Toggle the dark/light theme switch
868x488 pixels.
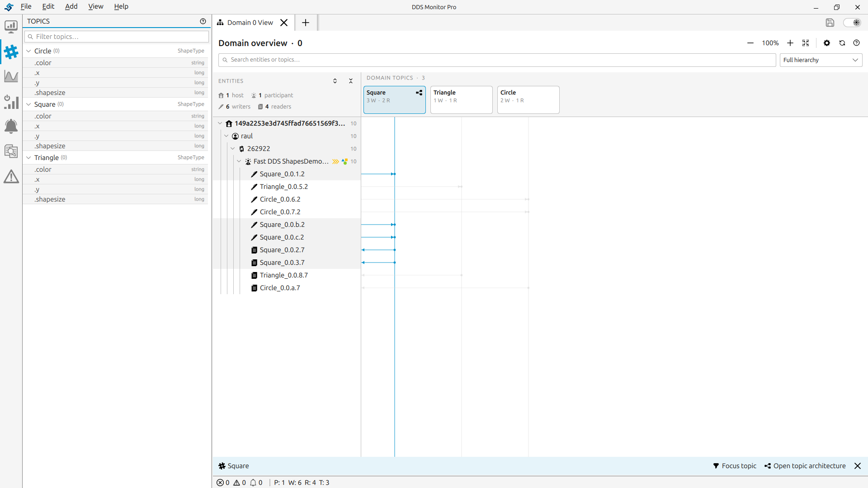(852, 23)
